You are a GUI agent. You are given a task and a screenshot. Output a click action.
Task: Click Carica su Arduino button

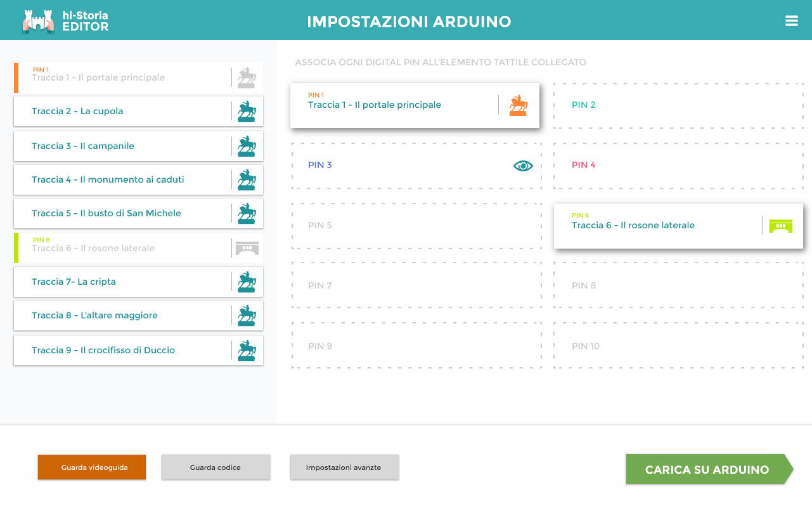pyautogui.click(x=709, y=469)
